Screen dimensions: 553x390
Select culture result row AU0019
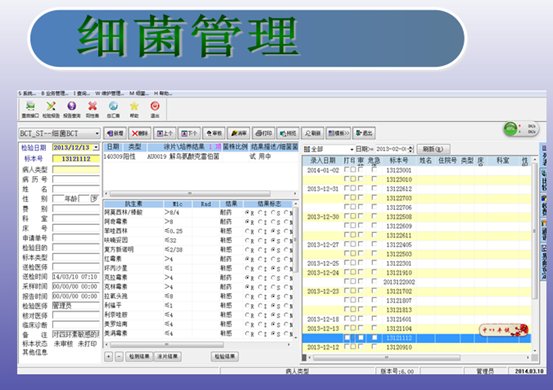pos(200,156)
